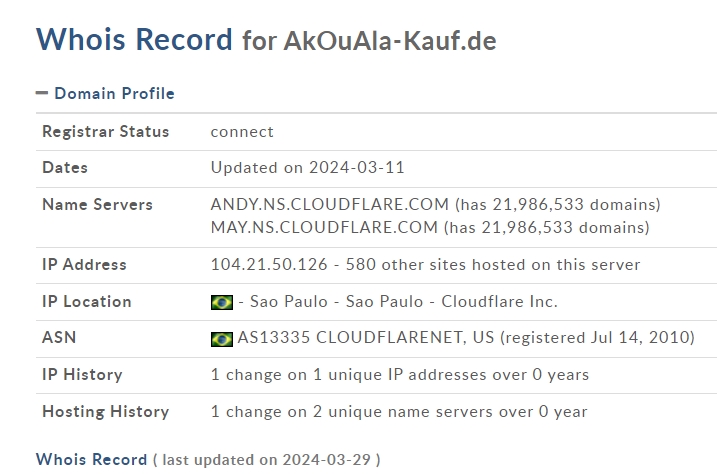The image size is (717, 474).
Task: Click last updated on 2024-03-29 text
Action: (267, 459)
